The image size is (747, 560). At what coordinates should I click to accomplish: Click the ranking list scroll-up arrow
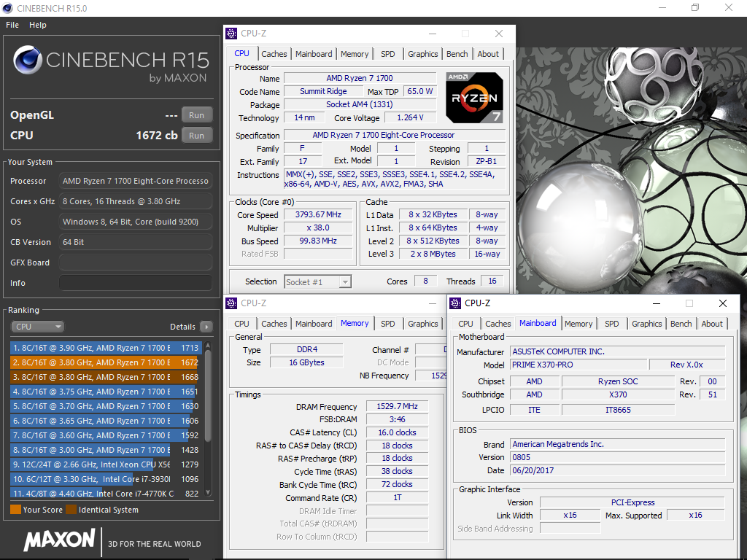208,346
